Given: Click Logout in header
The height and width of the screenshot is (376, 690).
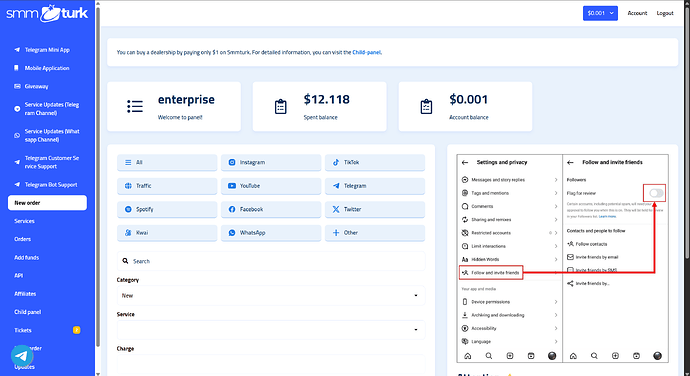Looking at the screenshot, I should click(x=665, y=13).
